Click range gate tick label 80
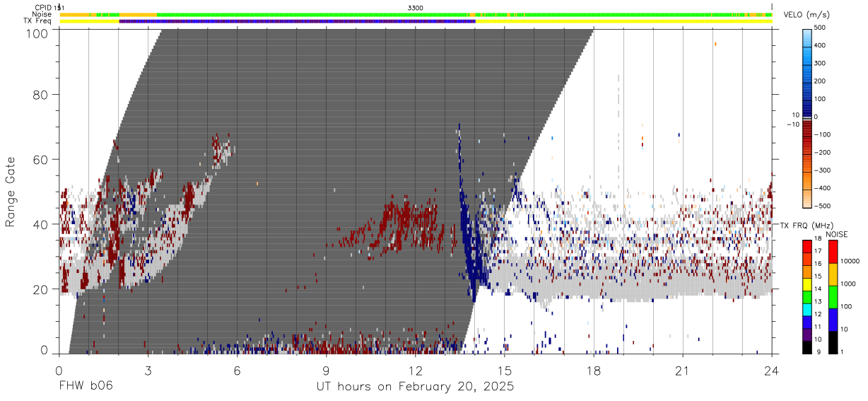 tap(41, 94)
